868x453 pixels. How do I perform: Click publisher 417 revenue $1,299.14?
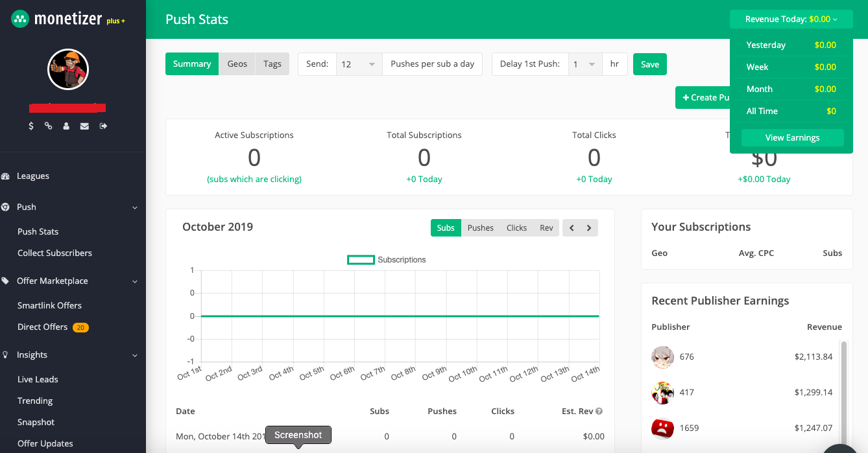814,392
